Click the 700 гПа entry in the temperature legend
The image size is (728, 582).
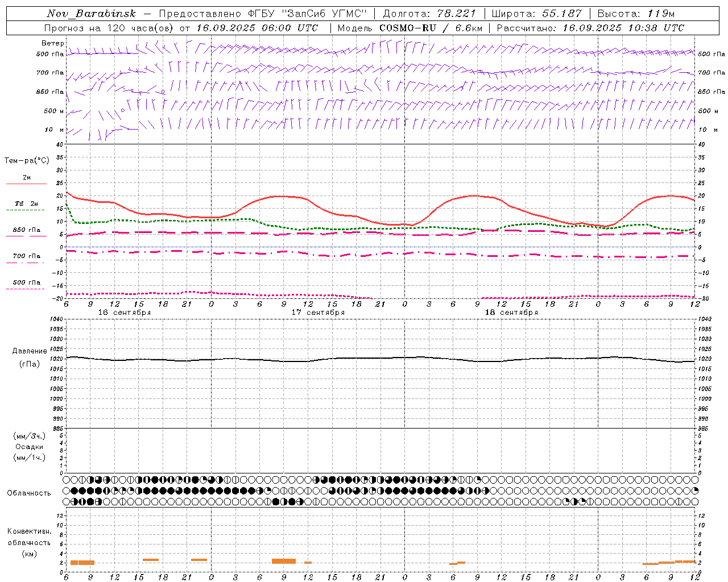pyautogui.click(x=27, y=256)
